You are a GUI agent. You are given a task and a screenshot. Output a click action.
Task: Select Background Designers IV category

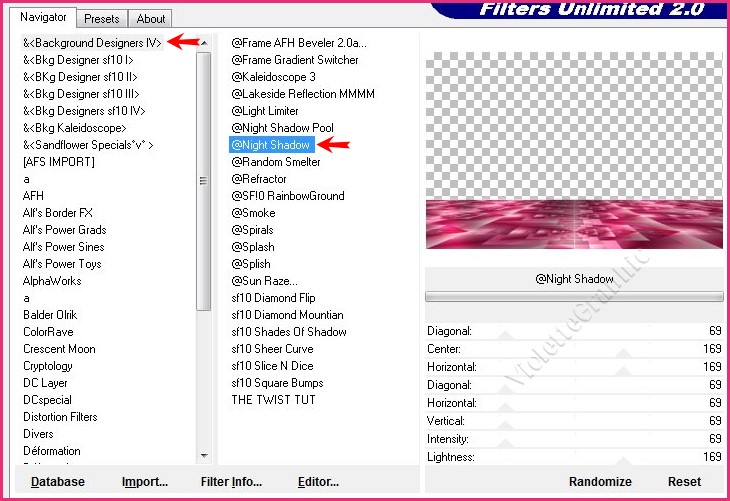[x=92, y=42]
